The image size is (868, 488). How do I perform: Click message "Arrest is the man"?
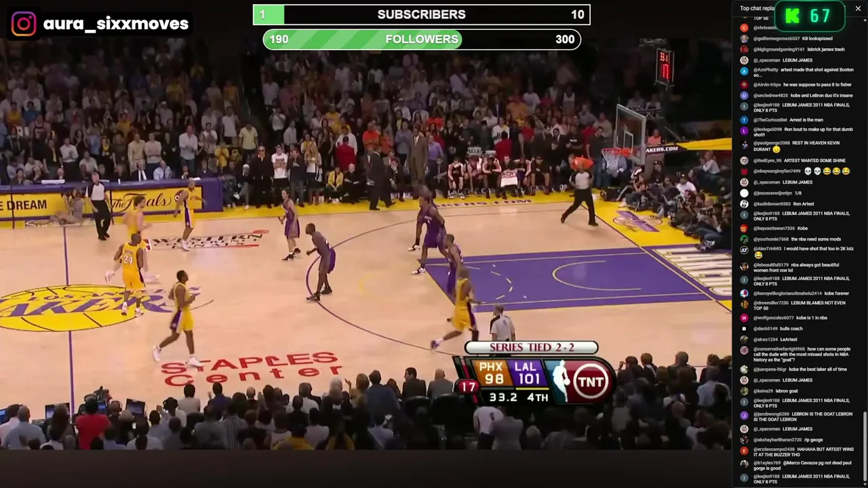[806, 120]
